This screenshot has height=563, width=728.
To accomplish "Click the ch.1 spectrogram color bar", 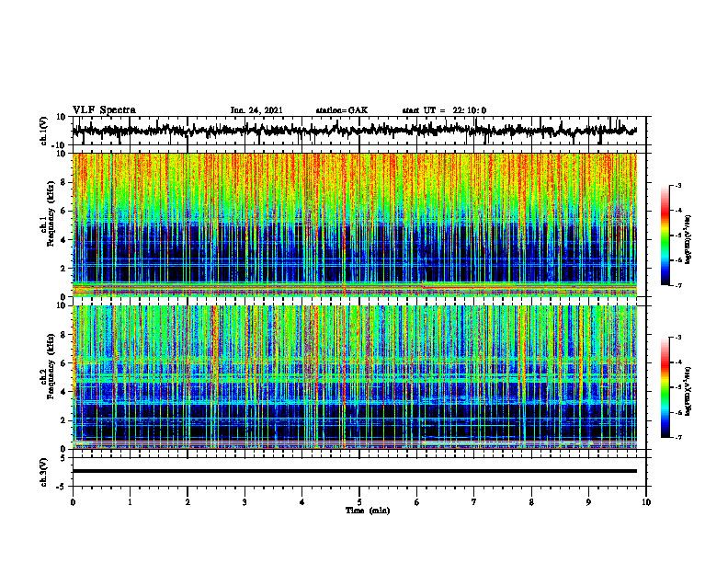I will point(665,236).
